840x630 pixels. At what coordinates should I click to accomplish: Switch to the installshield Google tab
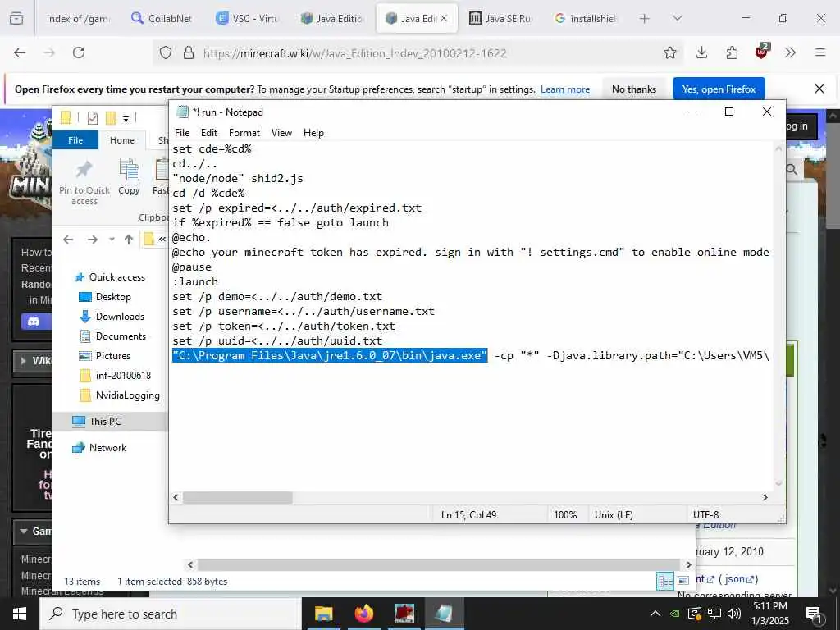click(x=586, y=19)
